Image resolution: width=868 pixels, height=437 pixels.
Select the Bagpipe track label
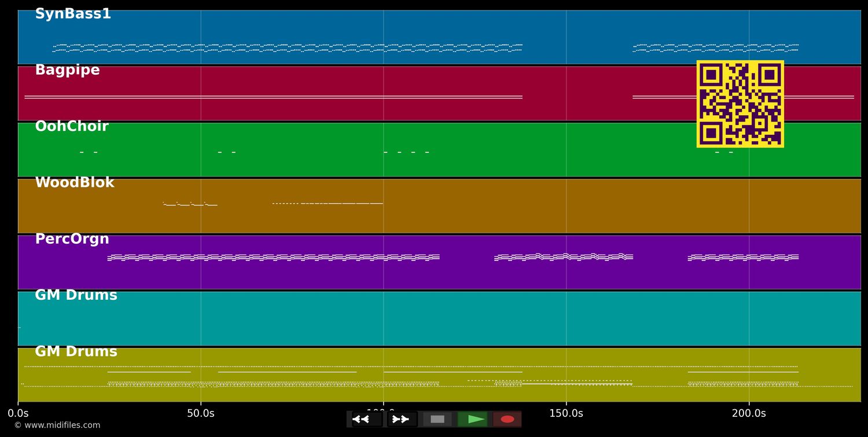click(x=67, y=70)
